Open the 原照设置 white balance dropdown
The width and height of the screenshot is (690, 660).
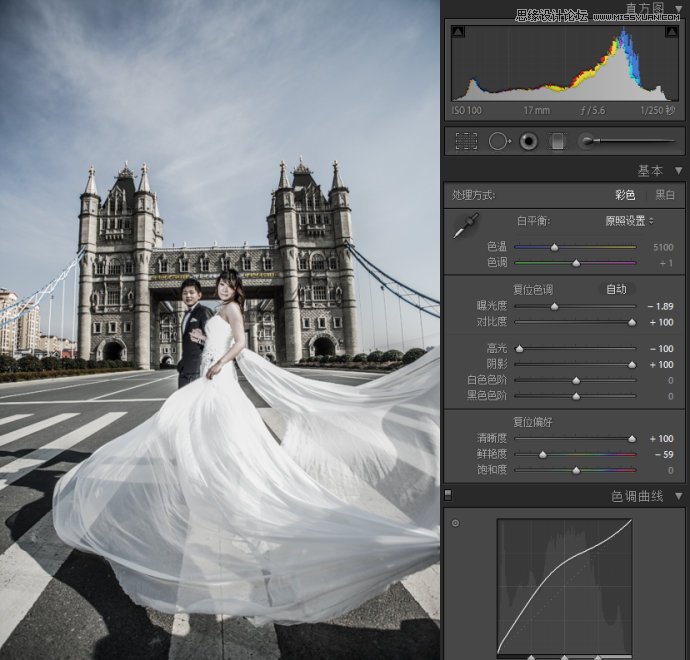point(629,220)
